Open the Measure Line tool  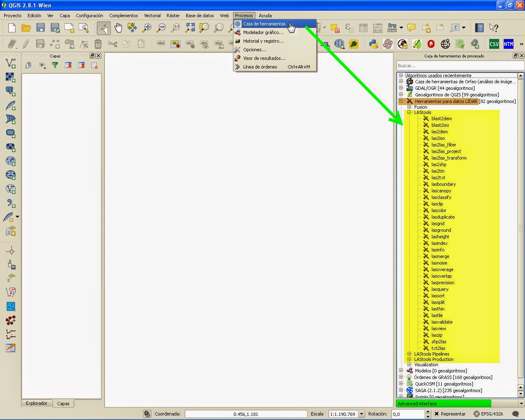click(392, 28)
